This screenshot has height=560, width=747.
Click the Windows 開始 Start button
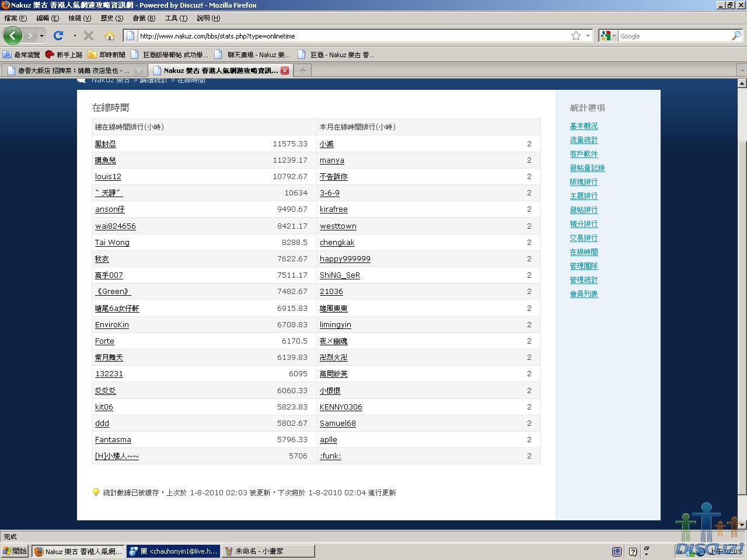click(x=15, y=551)
